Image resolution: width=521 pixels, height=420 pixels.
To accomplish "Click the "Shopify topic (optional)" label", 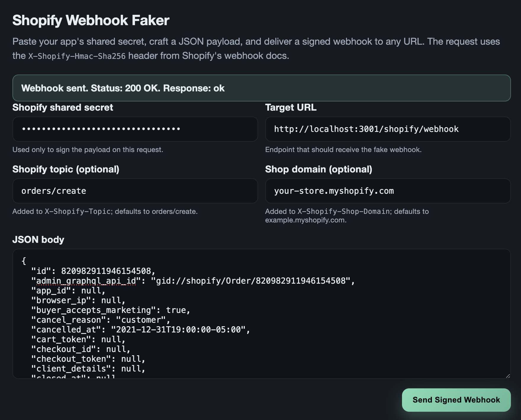I will coord(66,169).
